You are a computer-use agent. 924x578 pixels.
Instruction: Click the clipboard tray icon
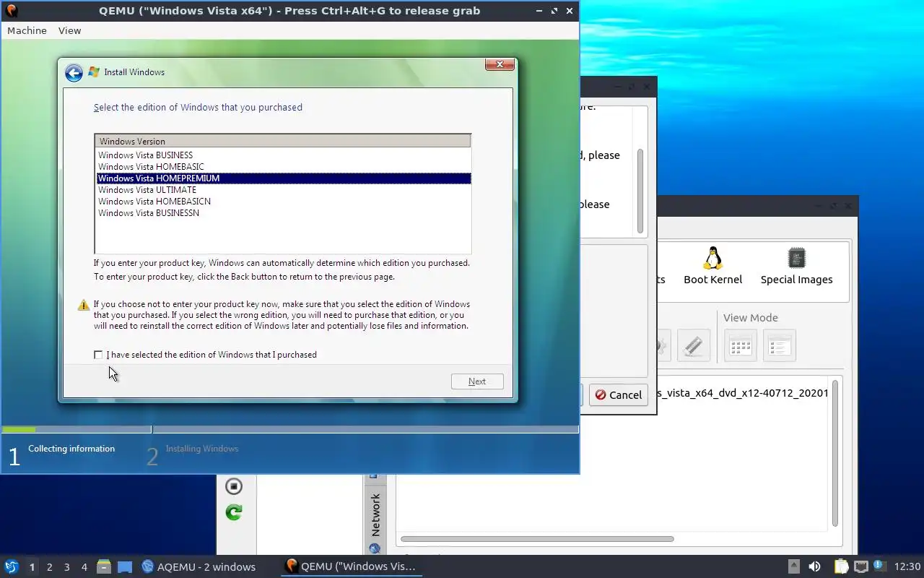point(842,566)
